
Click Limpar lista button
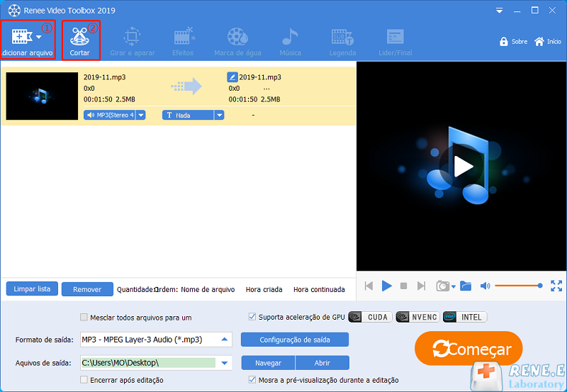point(32,289)
